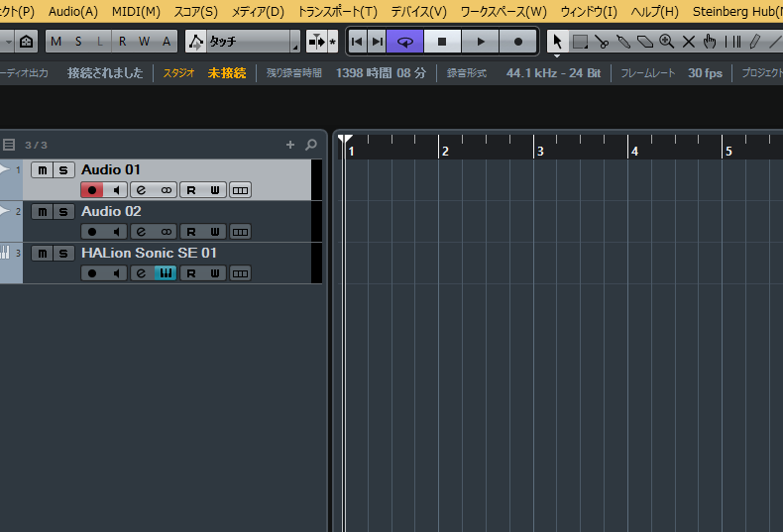Click the 未接続 studio status
Viewport: 783px width, 532px height.
pos(227,73)
